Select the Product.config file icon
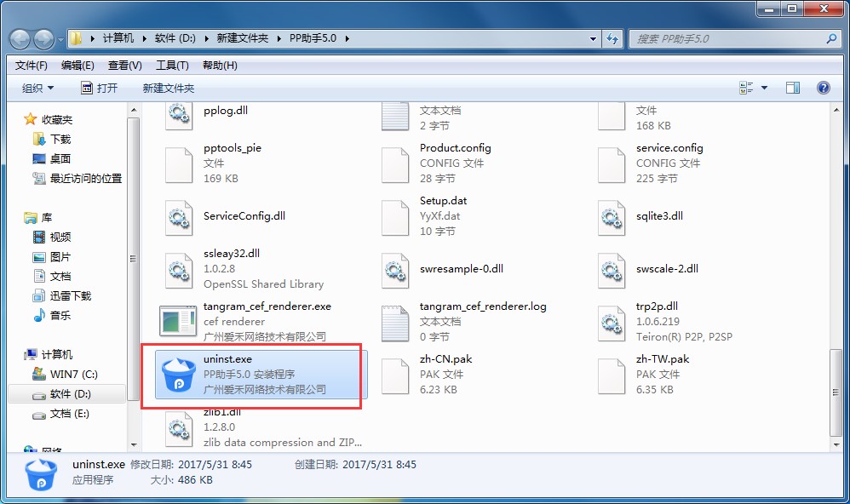This screenshot has width=850, height=504. 394,164
